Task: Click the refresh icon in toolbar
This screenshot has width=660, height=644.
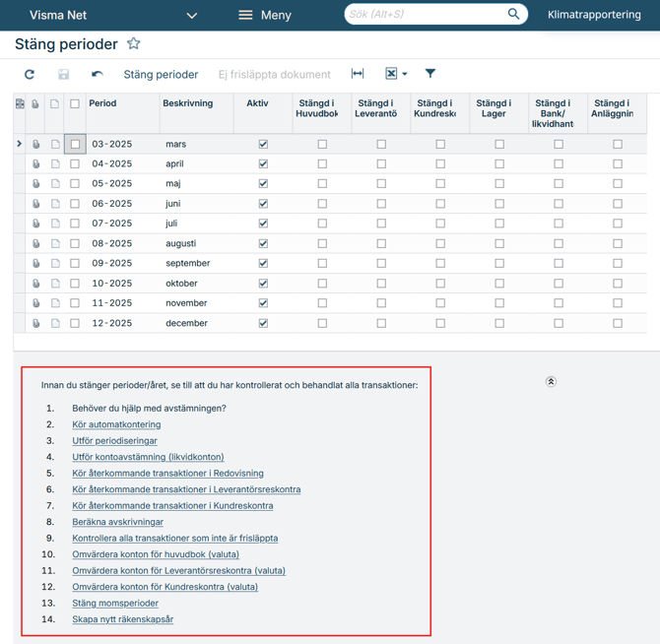Action: click(30, 75)
